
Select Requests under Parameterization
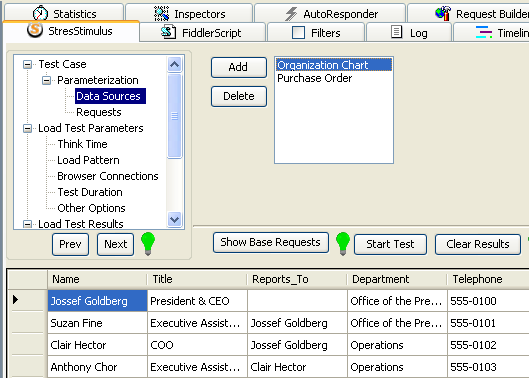click(99, 112)
